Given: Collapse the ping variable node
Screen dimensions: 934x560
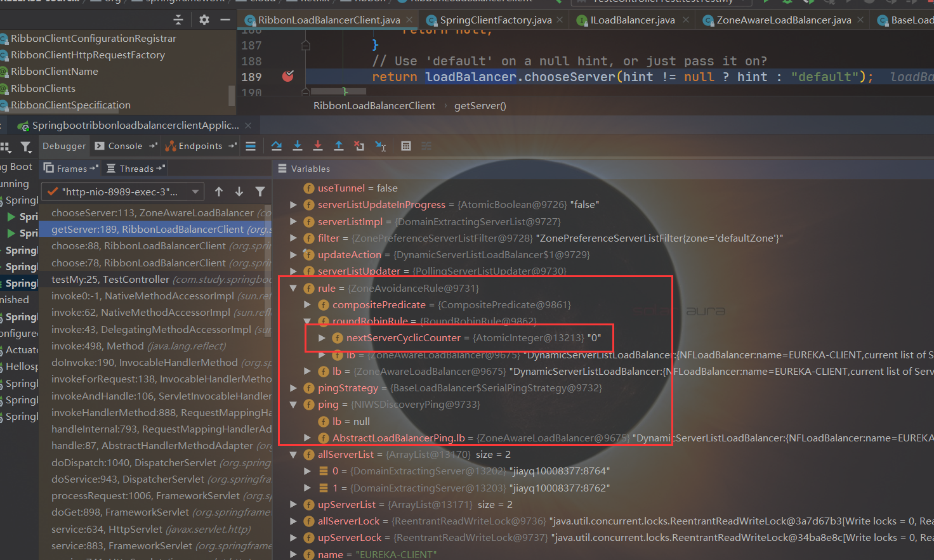Looking at the screenshot, I should click(293, 404).
